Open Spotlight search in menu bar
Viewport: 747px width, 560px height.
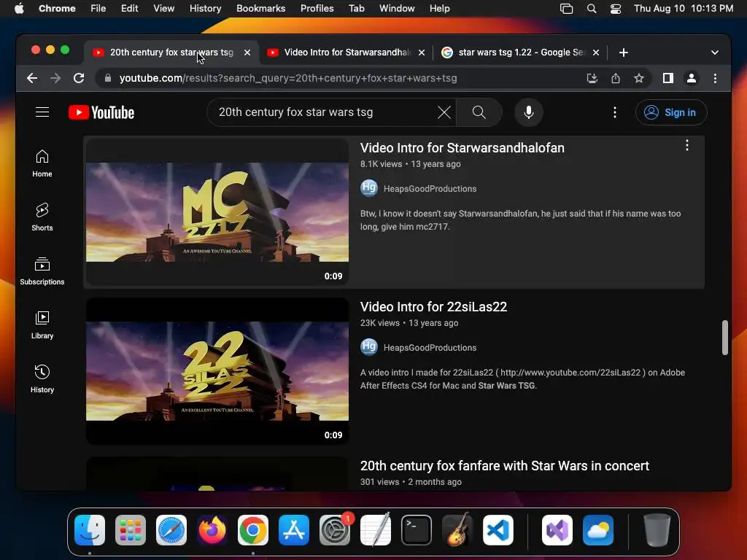(591, 9)
